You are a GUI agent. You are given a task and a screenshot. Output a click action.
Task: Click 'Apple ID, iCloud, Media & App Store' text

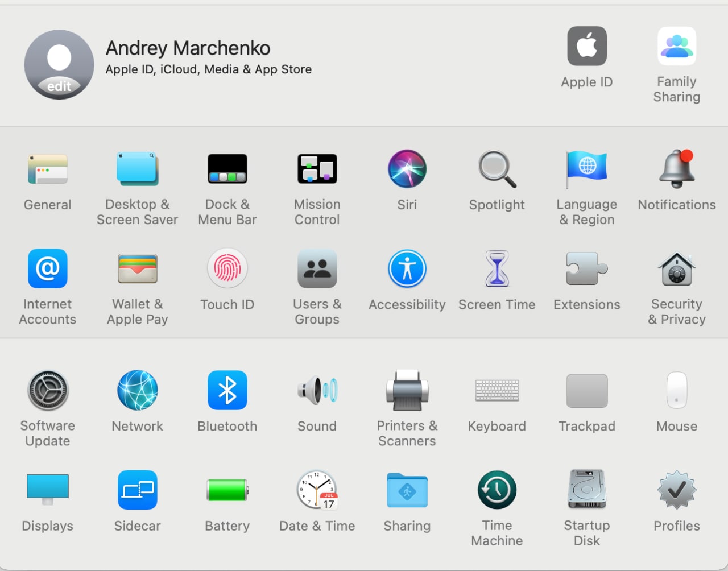[x=208, y=69]
